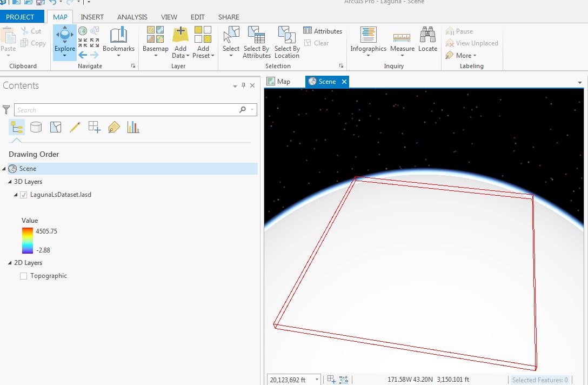Click the elevation color ramp symbol
588x385 pixels.
coord(28,241)
